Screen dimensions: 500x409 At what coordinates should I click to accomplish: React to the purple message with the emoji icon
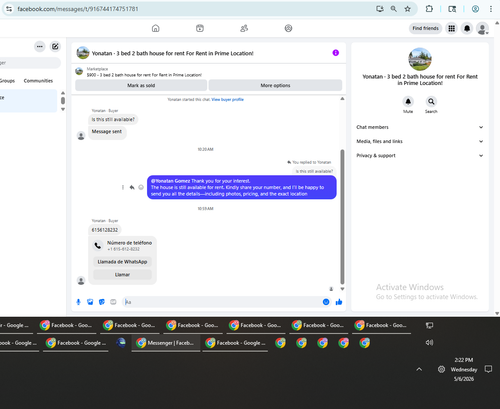pyautogui.click(x=141, y=187)
